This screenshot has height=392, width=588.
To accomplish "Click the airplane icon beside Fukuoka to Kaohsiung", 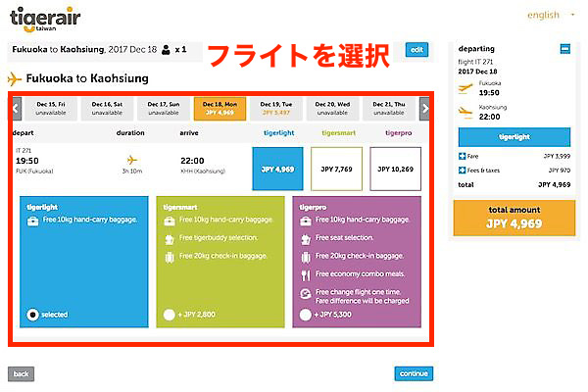I will pos(15,78).
